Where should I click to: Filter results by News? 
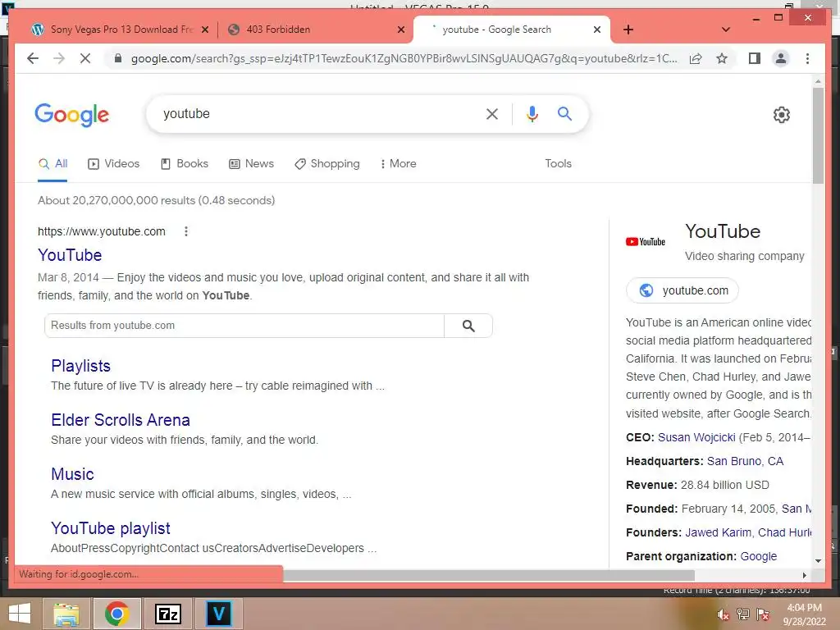(251, 164)
